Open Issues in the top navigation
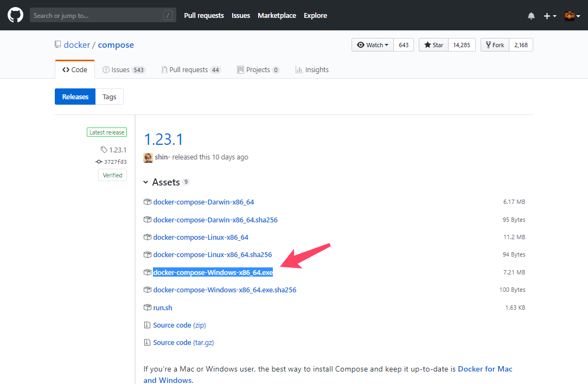The image size is (588, 384). pyautogui.click(x=241, y=15)
